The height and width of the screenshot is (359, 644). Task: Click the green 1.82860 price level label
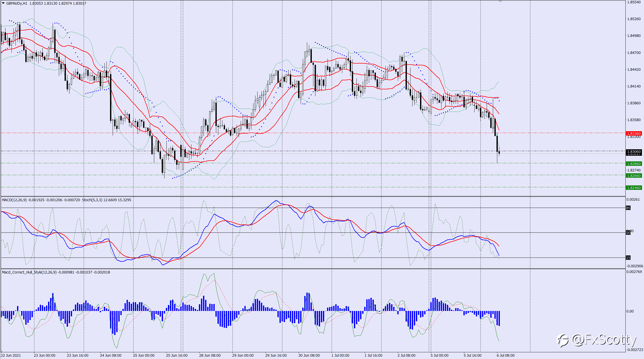pyautogui.click(x=634, y=164)
